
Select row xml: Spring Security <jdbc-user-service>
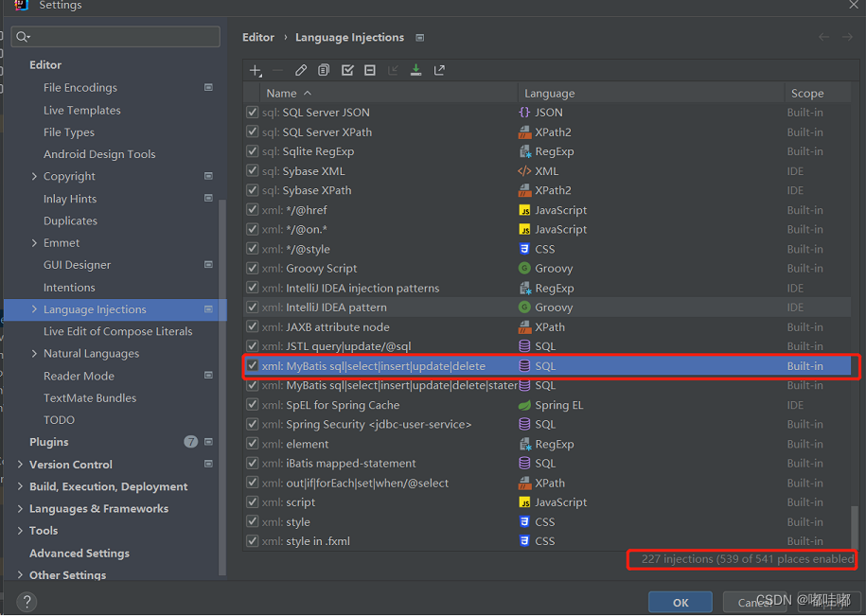click(547, 425)
